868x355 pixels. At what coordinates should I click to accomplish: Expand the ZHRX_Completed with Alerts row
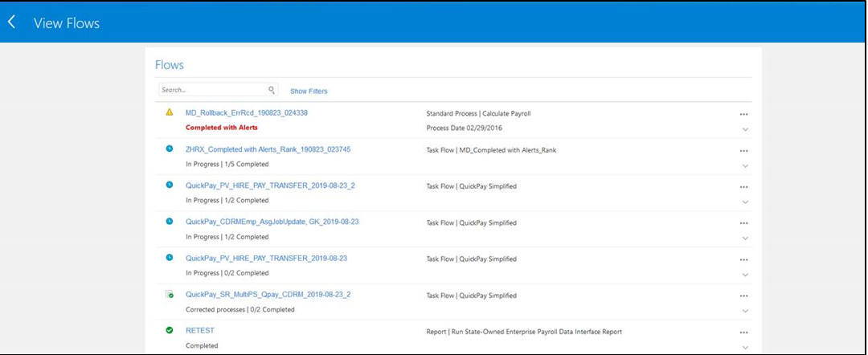745,165
